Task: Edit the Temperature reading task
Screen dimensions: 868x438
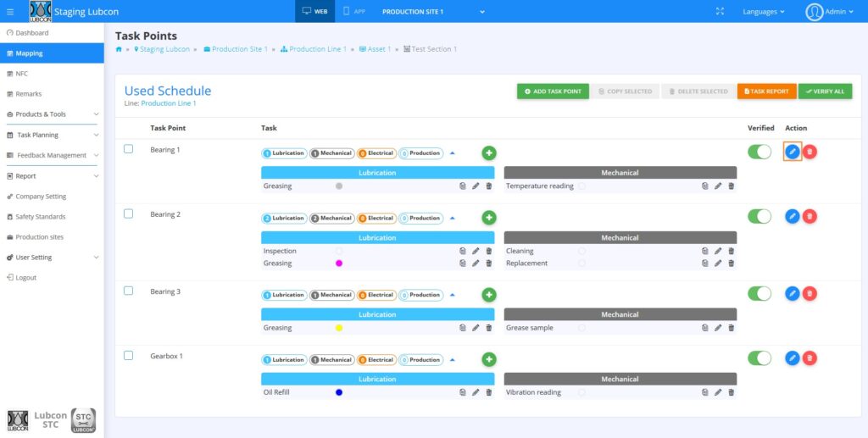Action: 718,186
